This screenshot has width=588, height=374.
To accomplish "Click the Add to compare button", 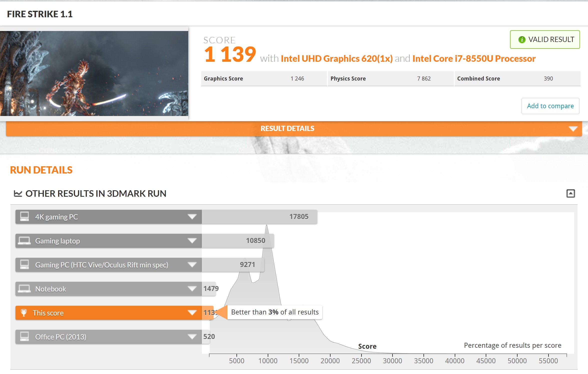I will tap(550, 106).
